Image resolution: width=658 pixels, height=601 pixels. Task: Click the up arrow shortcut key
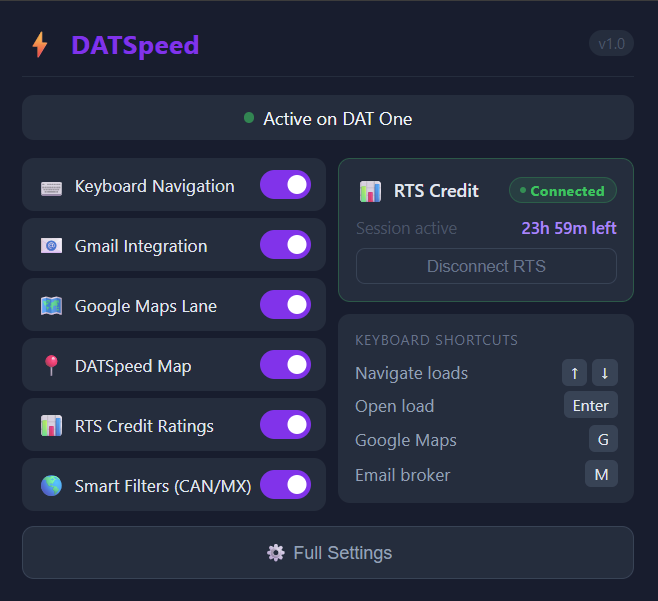(574, 373)
